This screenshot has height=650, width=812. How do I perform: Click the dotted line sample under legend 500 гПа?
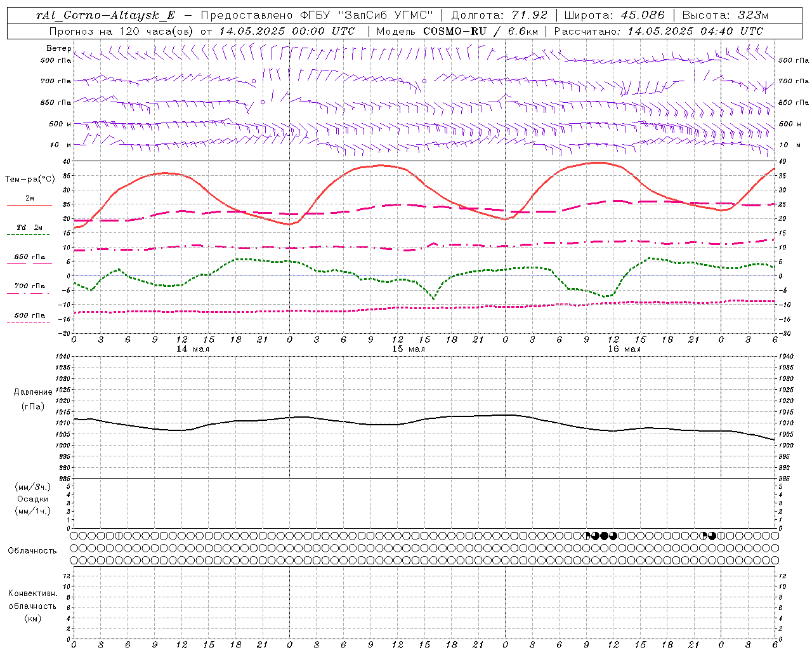pyautogui.click(x=28, y=322)
